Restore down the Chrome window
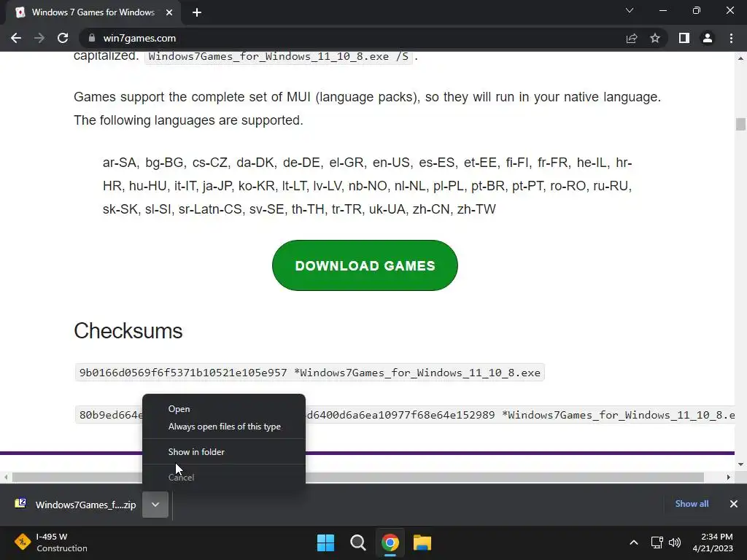The width and height of the screenshot is (747, 560). point(697,10)
